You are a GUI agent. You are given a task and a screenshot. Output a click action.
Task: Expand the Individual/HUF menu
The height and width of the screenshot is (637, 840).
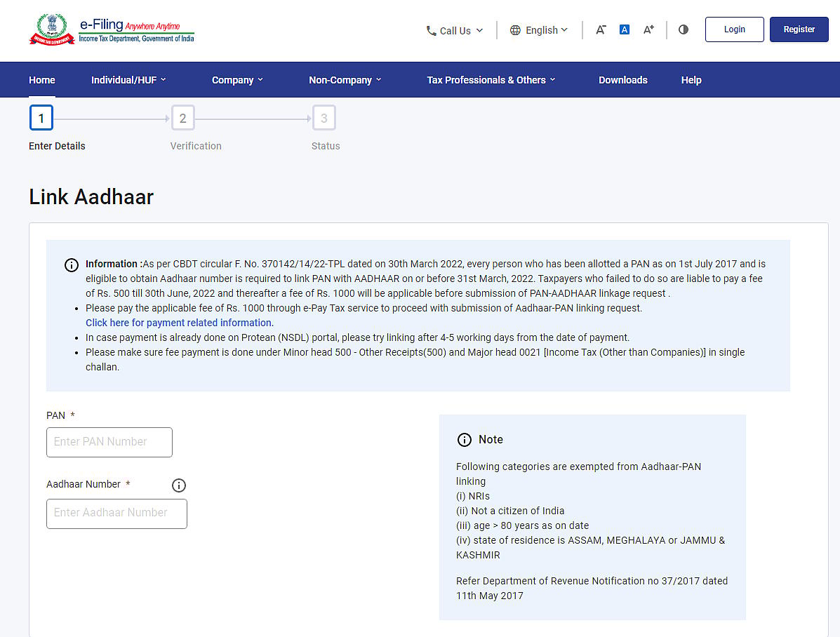pyautogui.click(x=128, y=80)
